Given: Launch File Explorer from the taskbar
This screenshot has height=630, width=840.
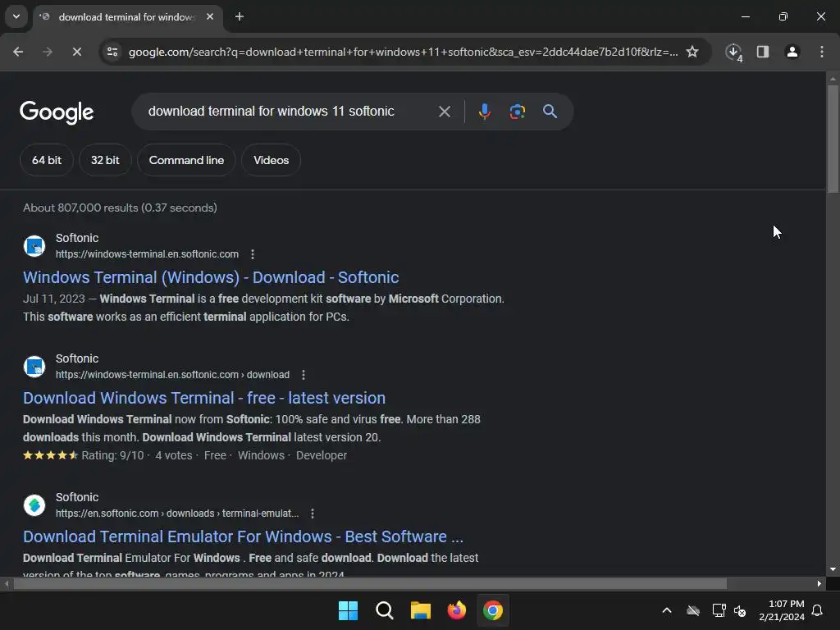Looking at the screenshot, I should click(421, 610).
